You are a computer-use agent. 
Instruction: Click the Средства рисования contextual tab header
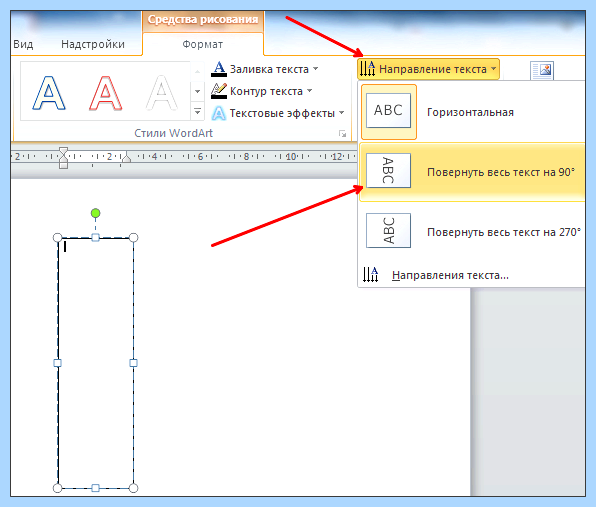click(203, 19)
